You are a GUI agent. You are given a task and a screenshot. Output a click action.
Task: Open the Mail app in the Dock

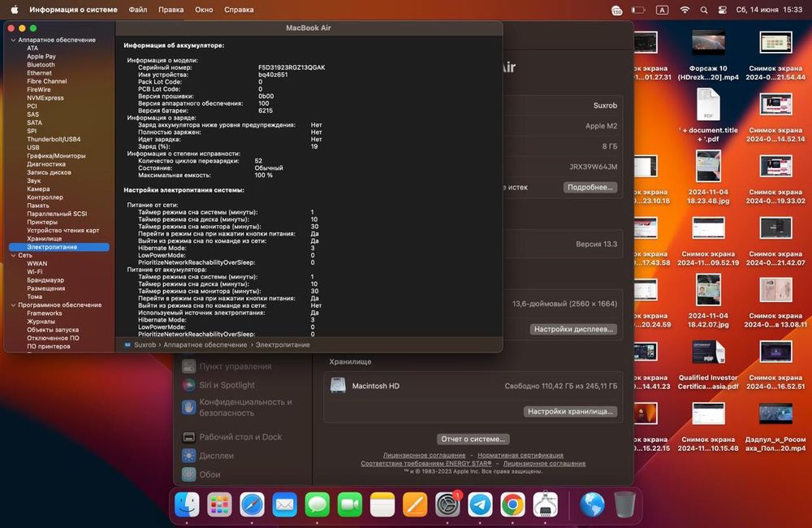[x=285, y=504]
